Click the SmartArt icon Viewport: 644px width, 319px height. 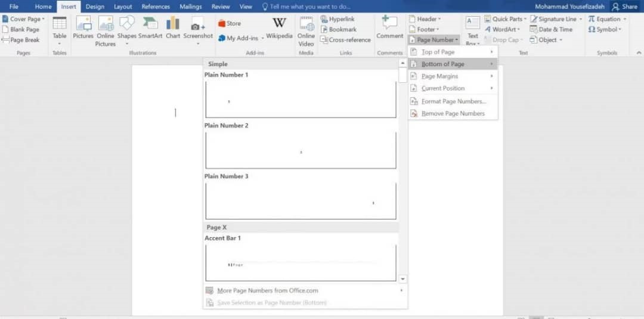tap(150, 23)
